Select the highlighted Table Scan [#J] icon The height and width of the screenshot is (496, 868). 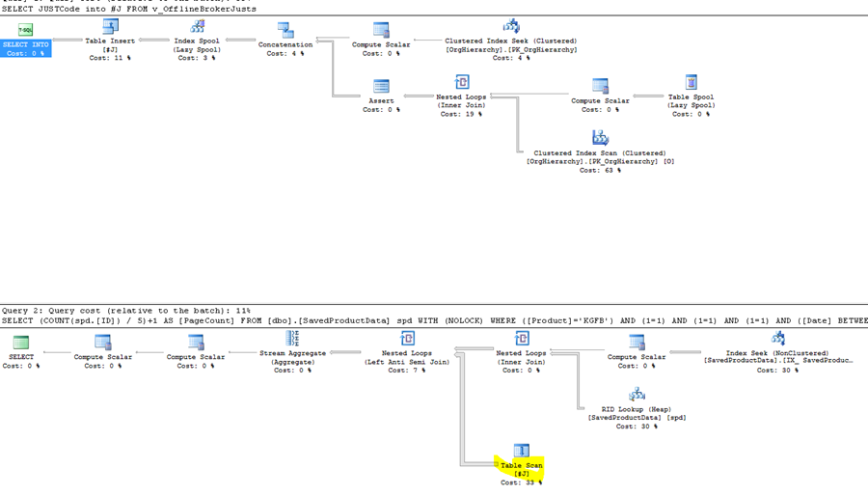[521, 451]
